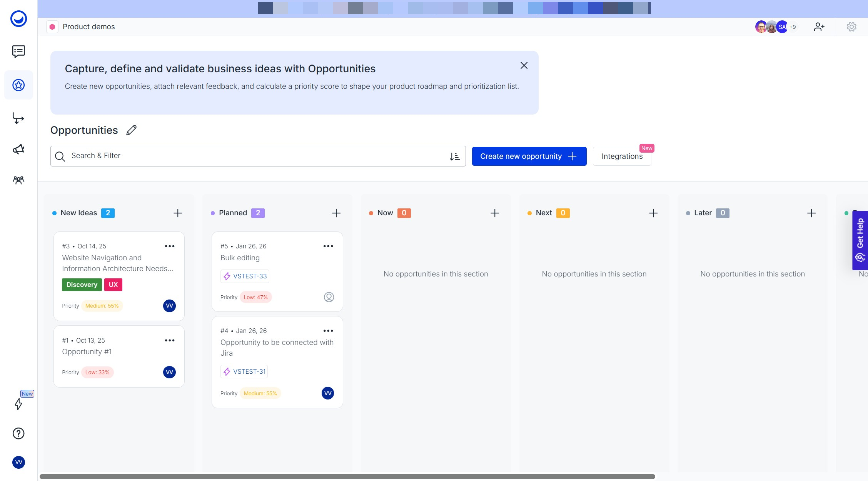
Task: Open the help question mark icon
Action: click(18, 433)
